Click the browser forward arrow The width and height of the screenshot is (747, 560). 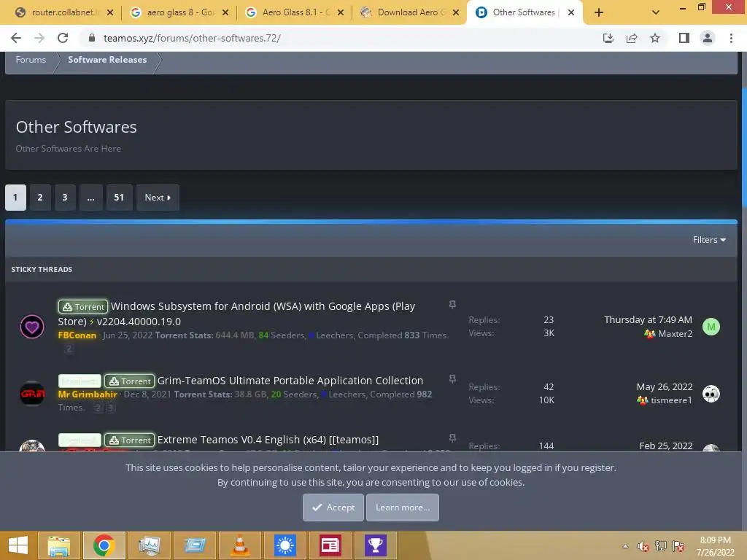click(39, 38)
